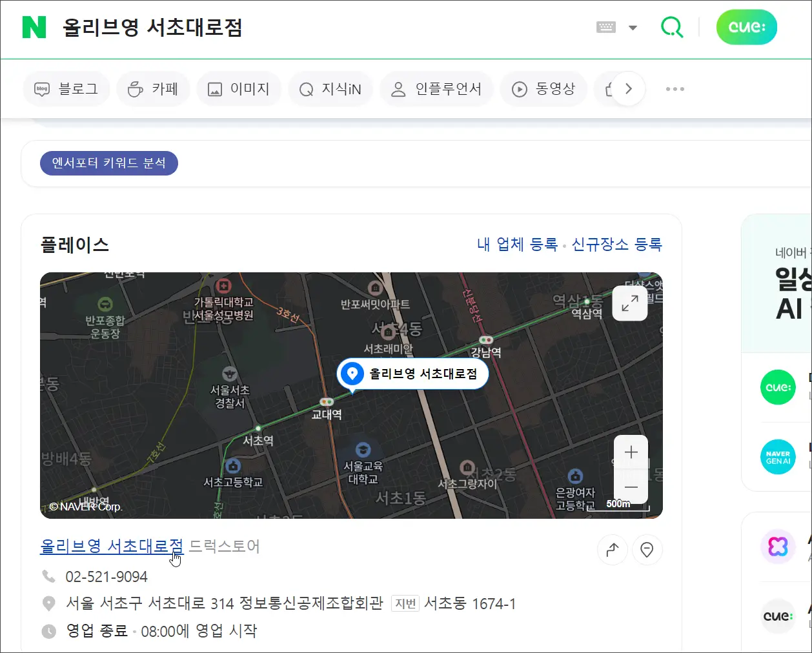
Task: Click the 플레이스 section heading
Action: (x=74, y=245)
